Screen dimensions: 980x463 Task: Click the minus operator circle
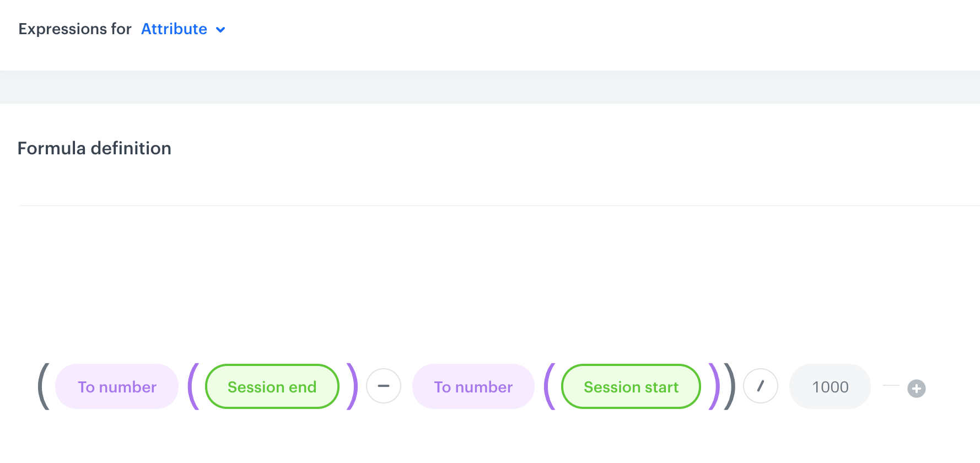pos(384,386)
